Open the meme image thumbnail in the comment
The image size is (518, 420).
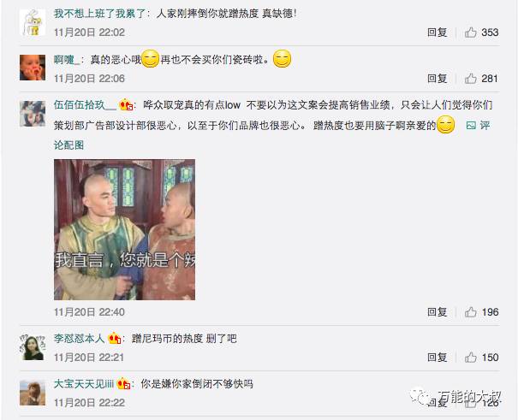pos(124,229)
